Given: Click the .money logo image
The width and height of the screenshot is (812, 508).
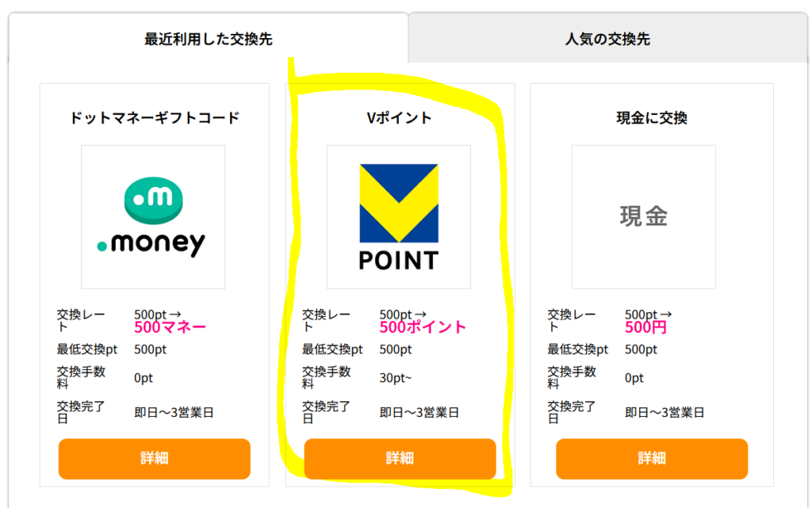Looking at the screenshot, I should click(x=153, y=217).
